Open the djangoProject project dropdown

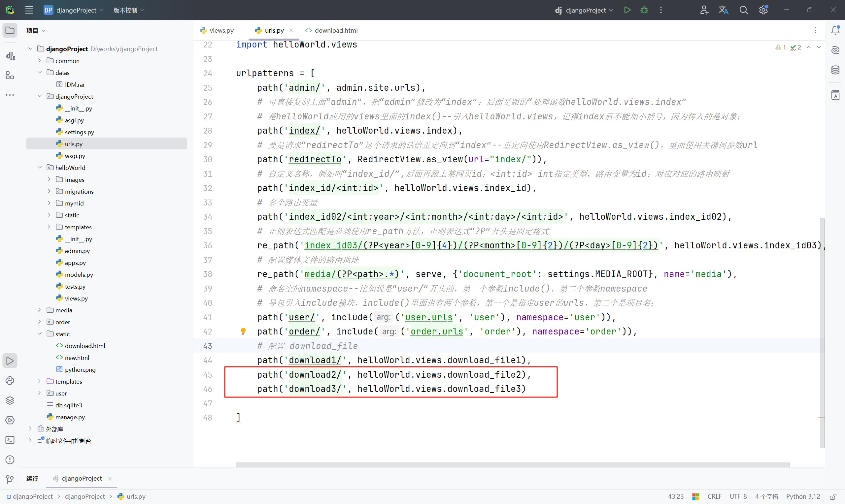(x=74, y=10)
